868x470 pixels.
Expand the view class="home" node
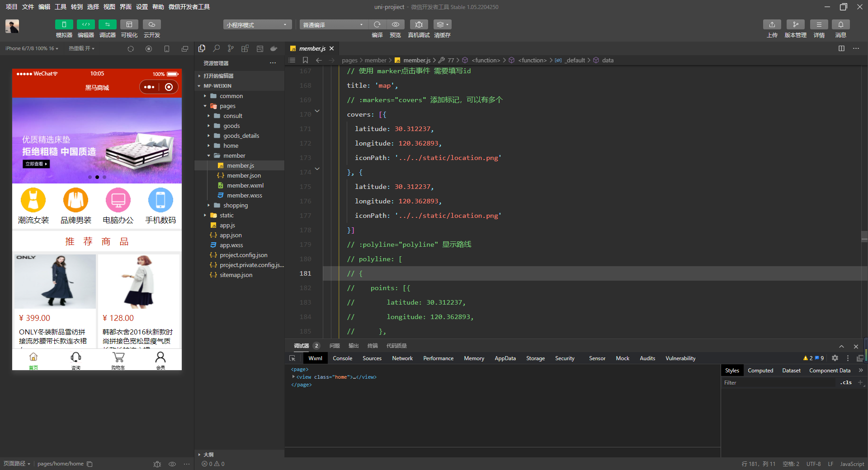(293, 377)
